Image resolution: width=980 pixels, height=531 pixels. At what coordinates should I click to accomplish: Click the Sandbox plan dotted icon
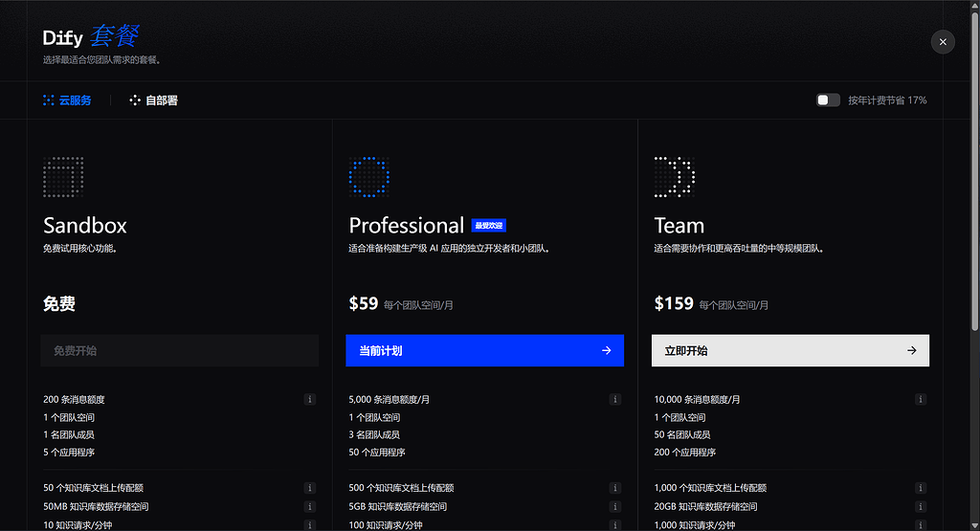tap(63, 177)
